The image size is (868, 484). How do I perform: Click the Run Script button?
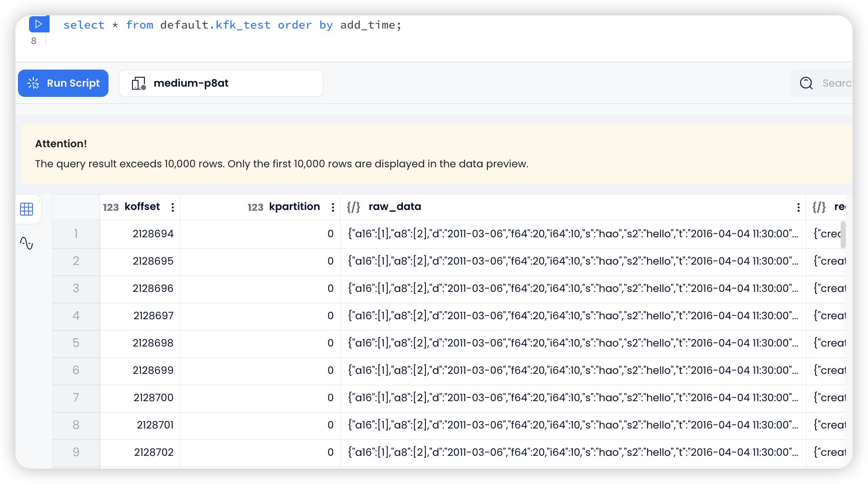pyautogui.click(x=63, y=83)
